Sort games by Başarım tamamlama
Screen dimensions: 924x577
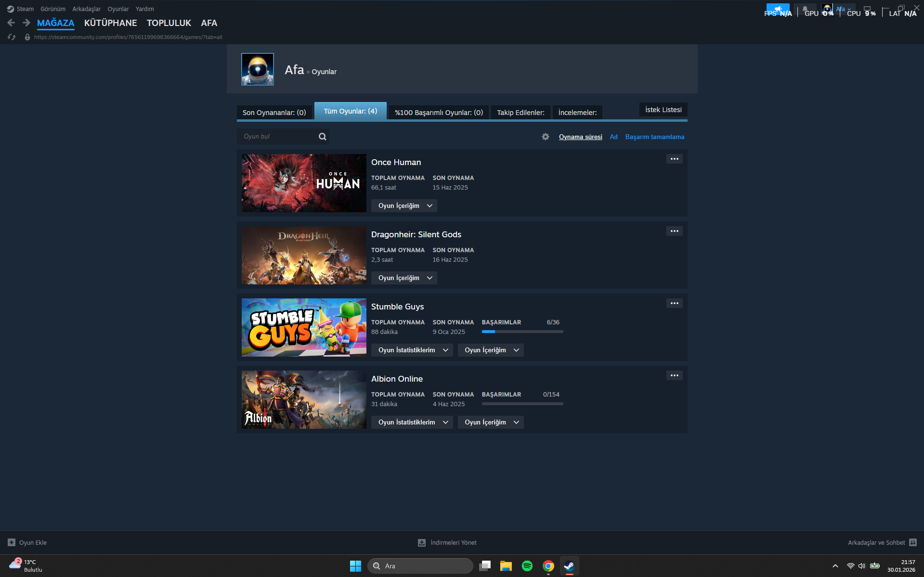(655, 137)
